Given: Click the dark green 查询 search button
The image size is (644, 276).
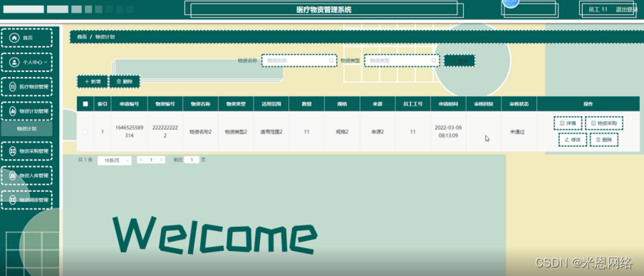Looking at the screenshot, I should pyautogui.click(x=459, y=61).
